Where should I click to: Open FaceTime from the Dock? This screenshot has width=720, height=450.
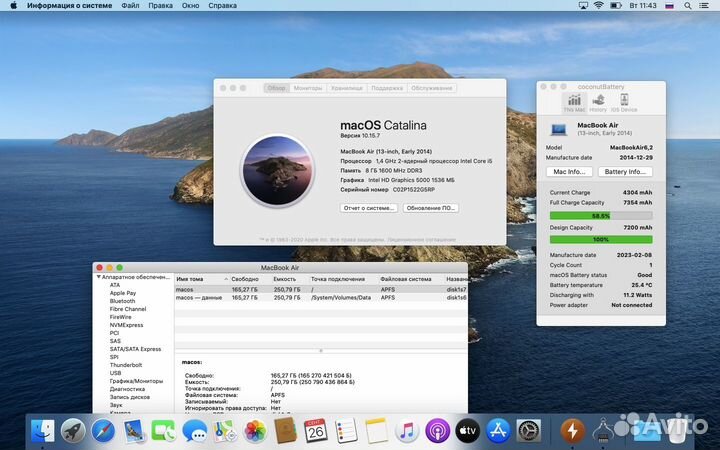(163, 431)
